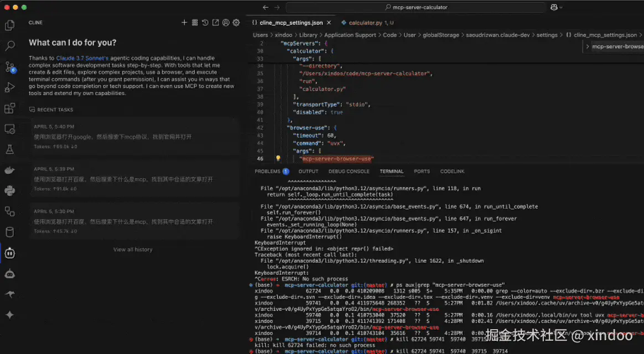Open Docker view in activity bar
The image size is (644, 354).
[9, 170]
